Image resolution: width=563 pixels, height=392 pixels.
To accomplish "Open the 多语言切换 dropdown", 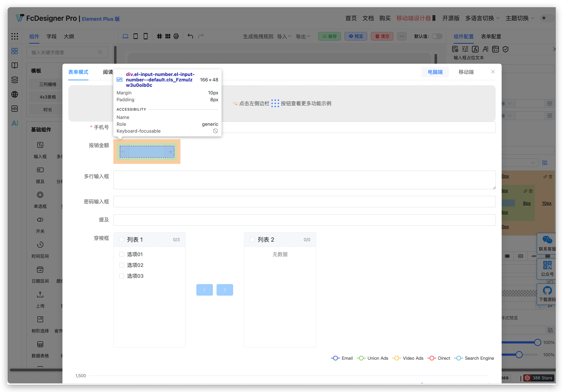I will point(482,18).
